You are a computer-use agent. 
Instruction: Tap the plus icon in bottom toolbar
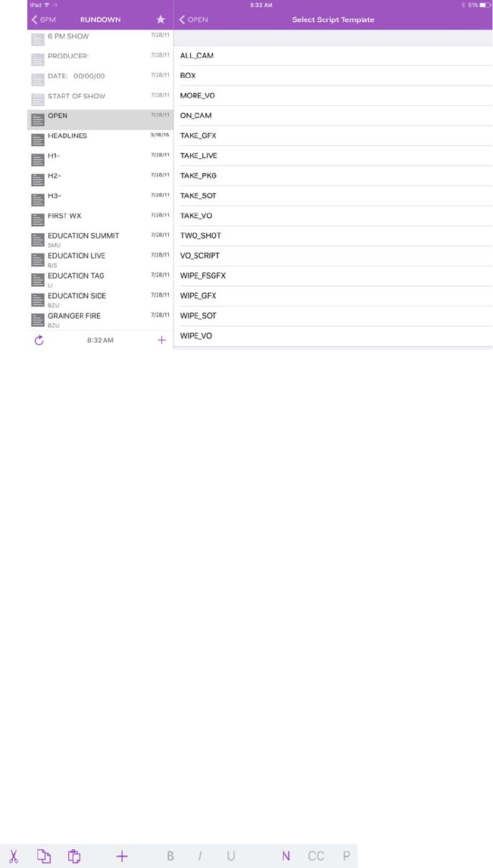[122, 856]
